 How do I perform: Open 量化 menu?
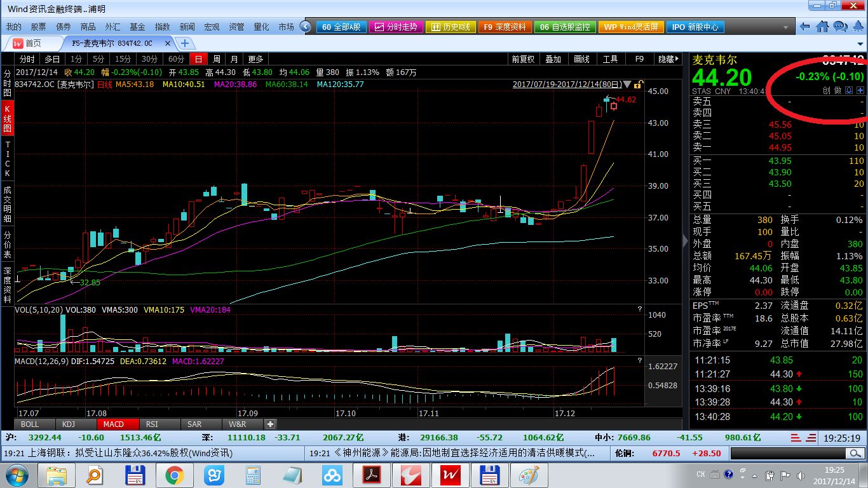coord(261,27)
